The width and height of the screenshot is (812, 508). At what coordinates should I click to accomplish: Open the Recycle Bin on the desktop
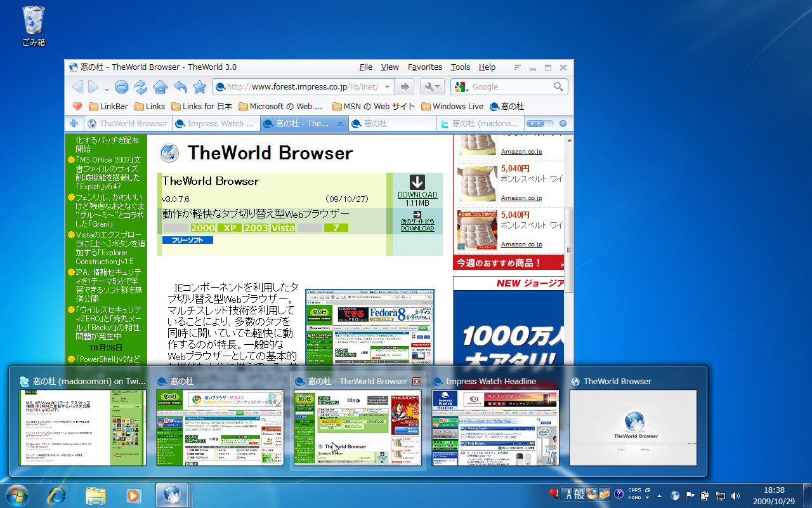point(34,25)
